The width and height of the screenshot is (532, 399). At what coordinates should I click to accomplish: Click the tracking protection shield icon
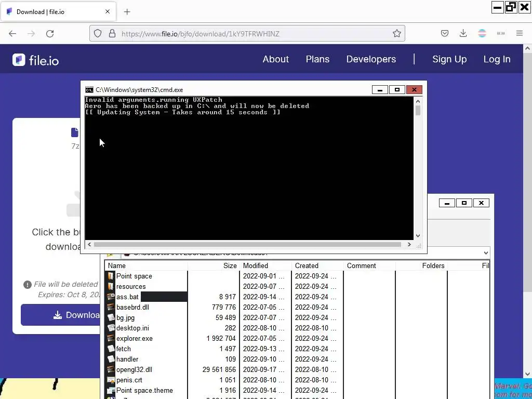tap(98, 34)
